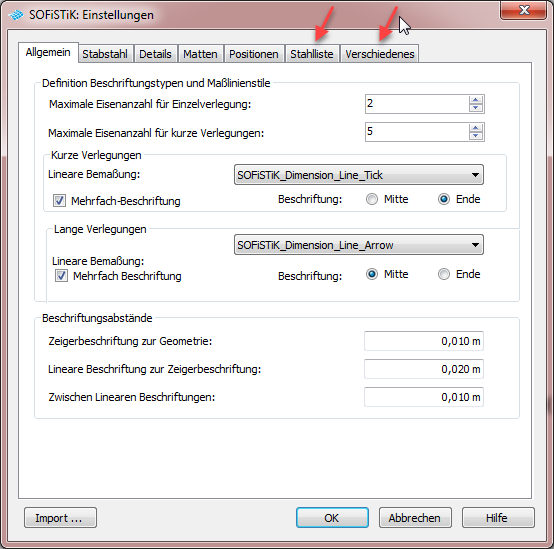The image size is (554, 549).
Task: Open the Stabstahl tab
Action: [x=105, y=54]
